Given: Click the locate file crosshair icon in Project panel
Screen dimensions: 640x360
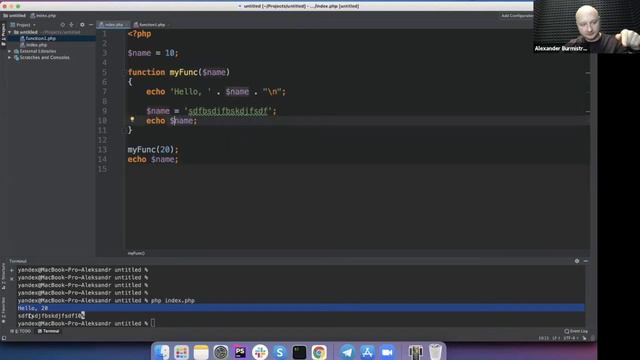Looking at the screenshot, I should [62, 25].
